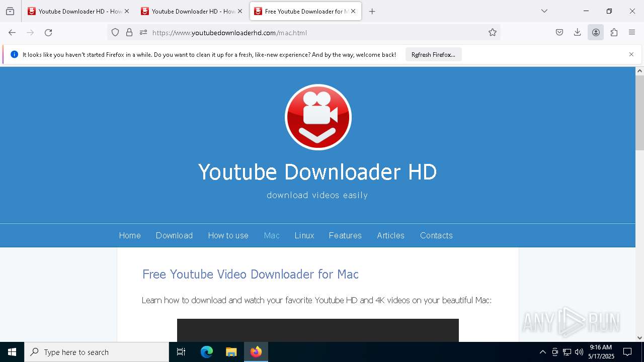This screenshot has width=644, height=362.
Task: Show hidden system tray icons
Action: pyautogui.click(x=542, y=352)
